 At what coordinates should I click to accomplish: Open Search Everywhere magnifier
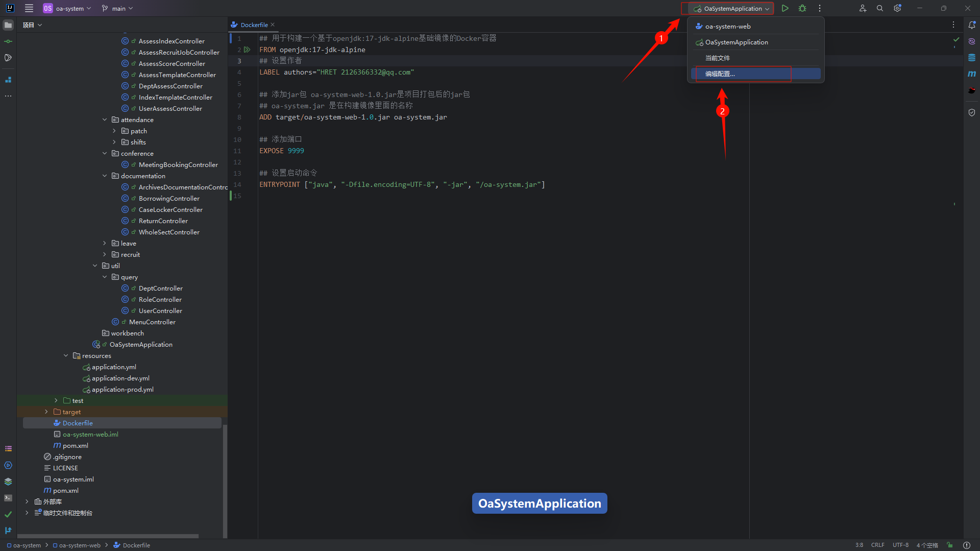point(880,8)
